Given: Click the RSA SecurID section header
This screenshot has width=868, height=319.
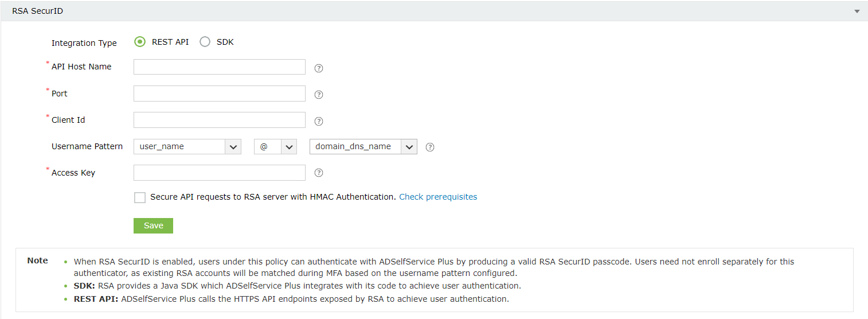Looking at the screenshot, I should (x=38, y=11).
